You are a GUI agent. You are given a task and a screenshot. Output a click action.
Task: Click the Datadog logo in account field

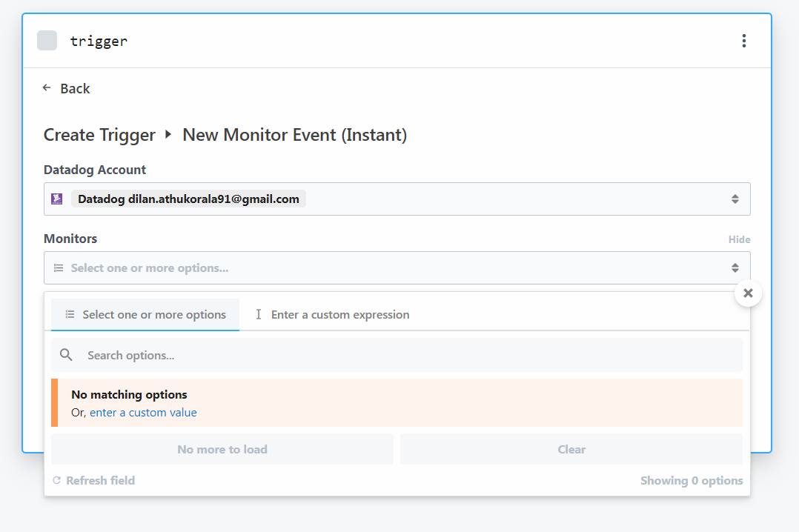pos(57,199)
